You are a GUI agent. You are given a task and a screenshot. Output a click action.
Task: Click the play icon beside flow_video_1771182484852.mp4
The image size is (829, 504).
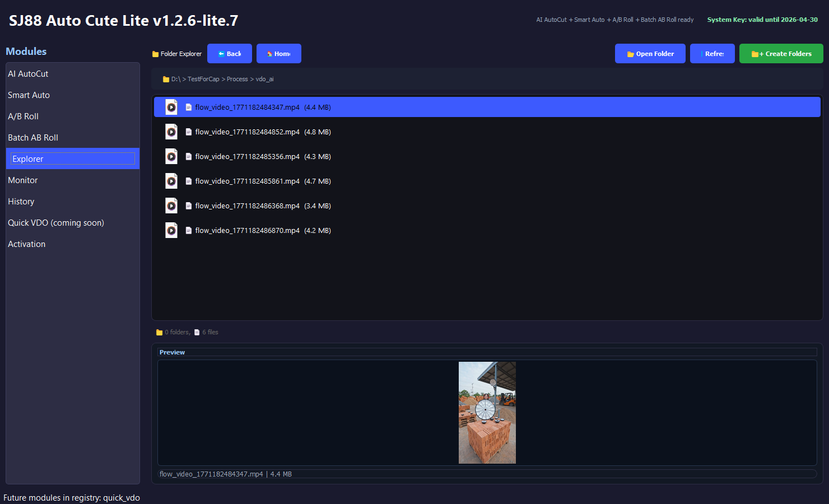tap(171, 132)
